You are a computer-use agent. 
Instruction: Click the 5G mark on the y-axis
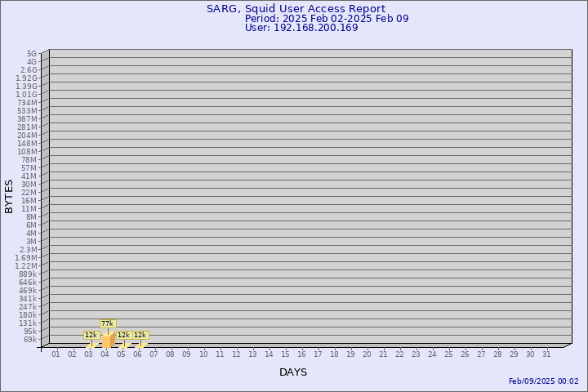click(x=32, y=53)
